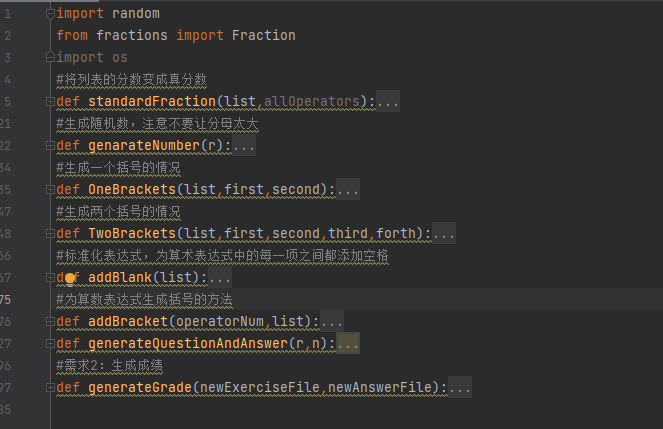Click the Fraction class name in the import
The height and width of the screenshot is (429, 663).
tap(263, 35)
